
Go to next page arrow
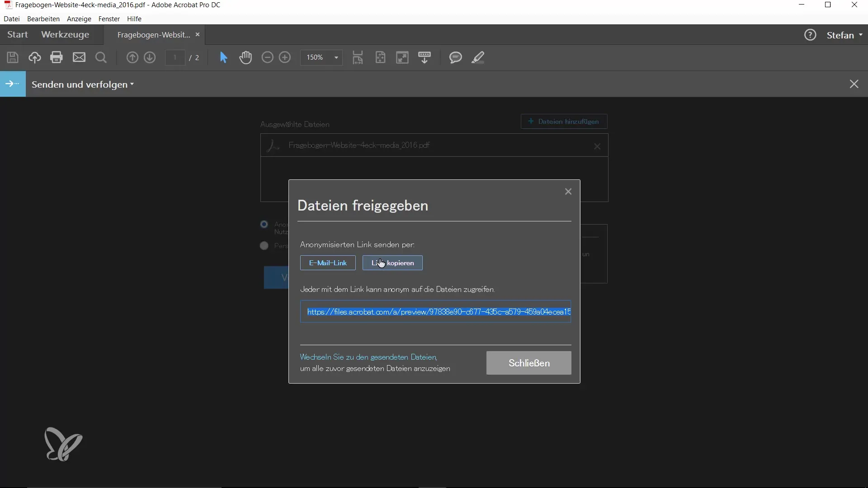tap(150, 57)
